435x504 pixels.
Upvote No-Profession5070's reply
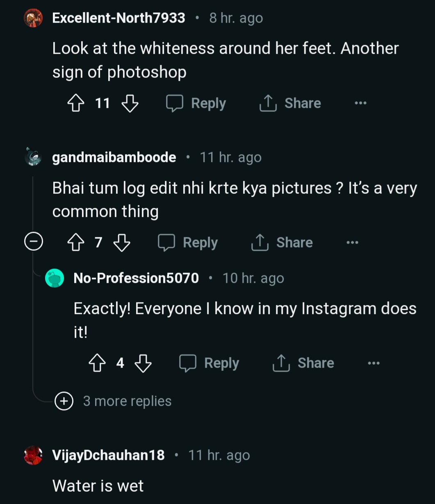pos(97,363)
